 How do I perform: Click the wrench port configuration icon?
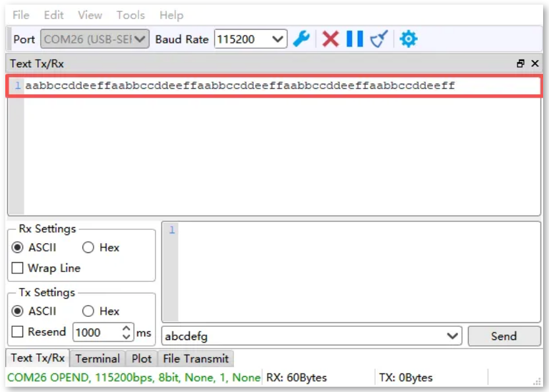click(301, 39)
